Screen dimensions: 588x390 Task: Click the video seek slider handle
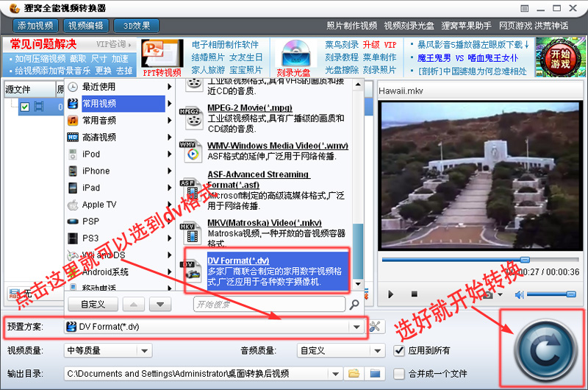tap(525, 260)
